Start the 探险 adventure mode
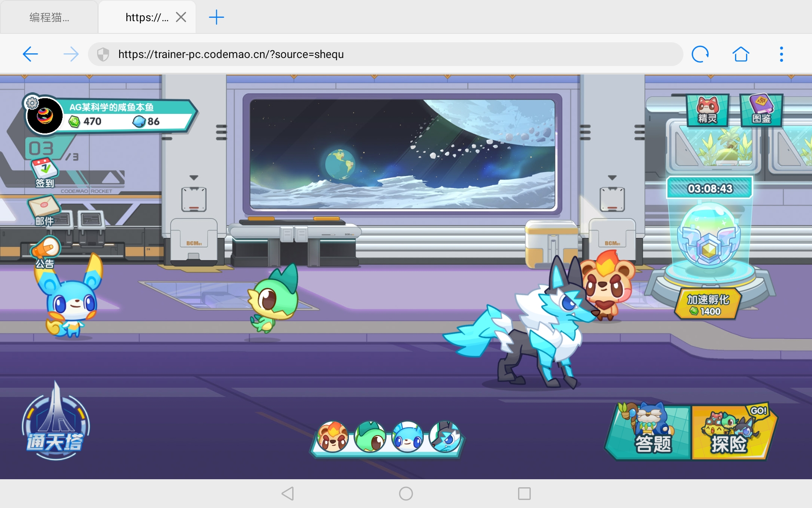The image size is (812, 508). click(734, 432)
